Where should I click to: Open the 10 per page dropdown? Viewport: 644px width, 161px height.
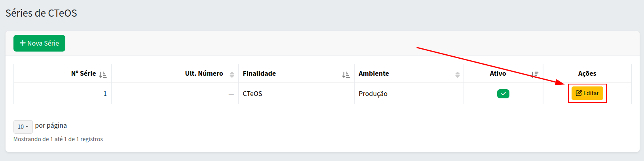click(23, 127)
